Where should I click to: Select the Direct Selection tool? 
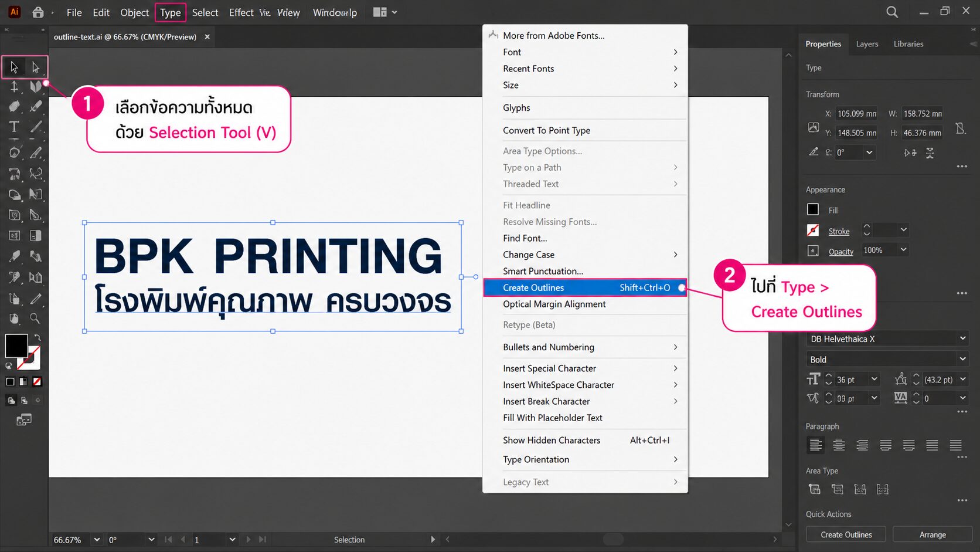pyautogui.click(x=36, y=67)
